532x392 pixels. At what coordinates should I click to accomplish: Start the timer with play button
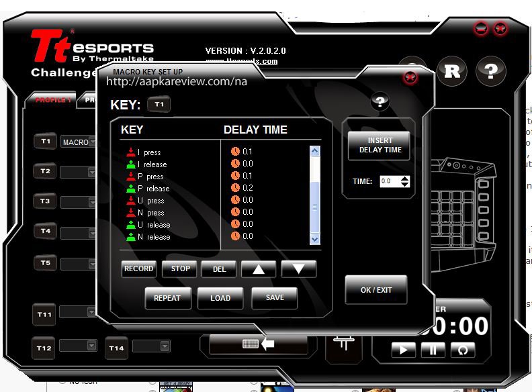pyautogui.click(x=404, y=350)
